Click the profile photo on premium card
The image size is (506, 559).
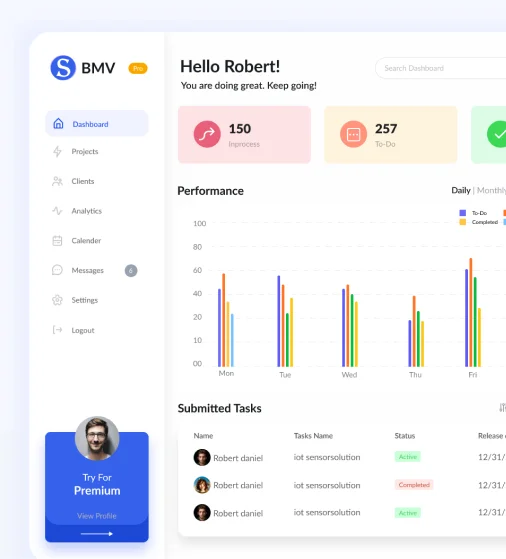[97, 438]
